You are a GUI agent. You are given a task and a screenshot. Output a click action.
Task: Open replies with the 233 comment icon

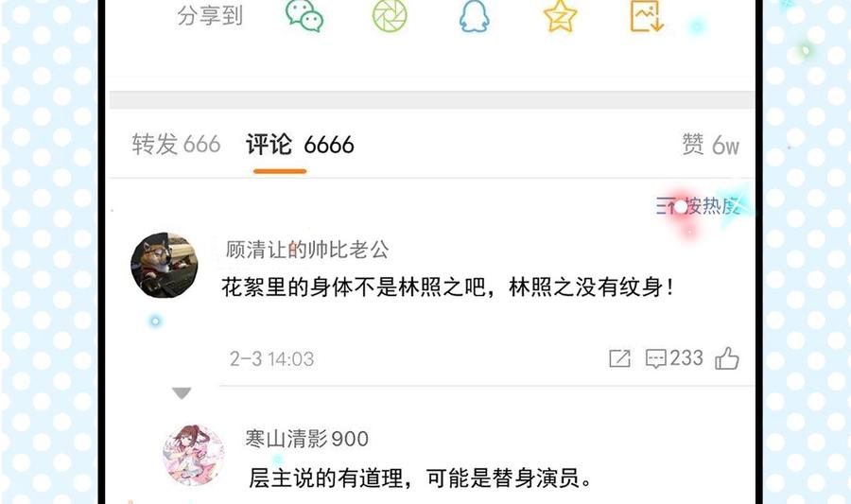[x=673, y=358]
